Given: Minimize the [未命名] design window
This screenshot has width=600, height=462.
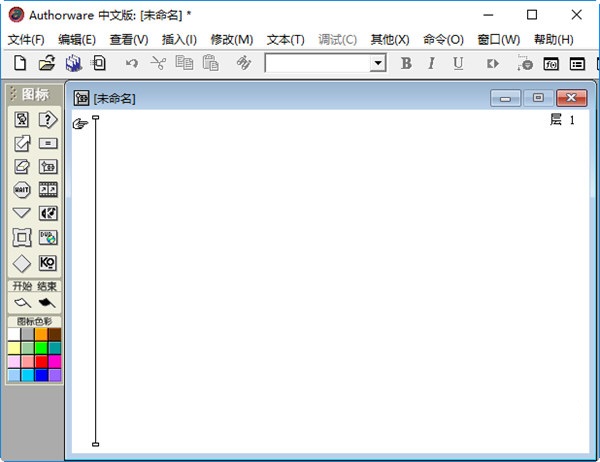Looking at the screenshot, I should click(505, 98).
